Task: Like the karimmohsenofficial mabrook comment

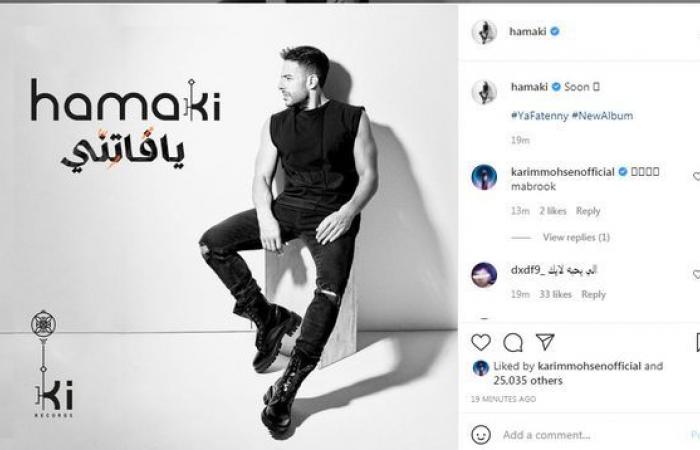Action: click(696, 176)
